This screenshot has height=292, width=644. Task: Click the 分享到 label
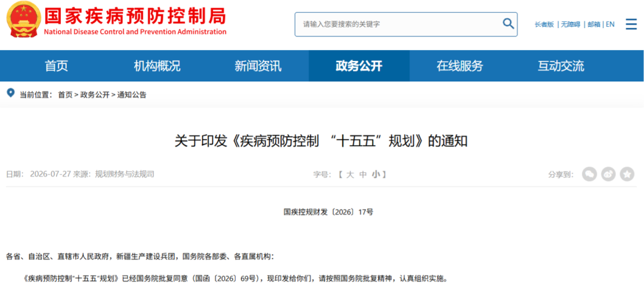coord(562,174)
